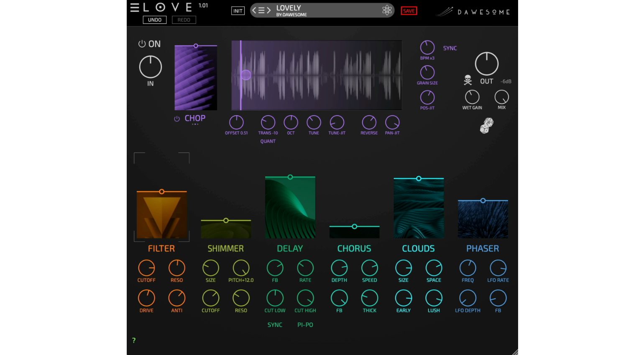Click the phaser LFO RATE knob

[498, 268]
